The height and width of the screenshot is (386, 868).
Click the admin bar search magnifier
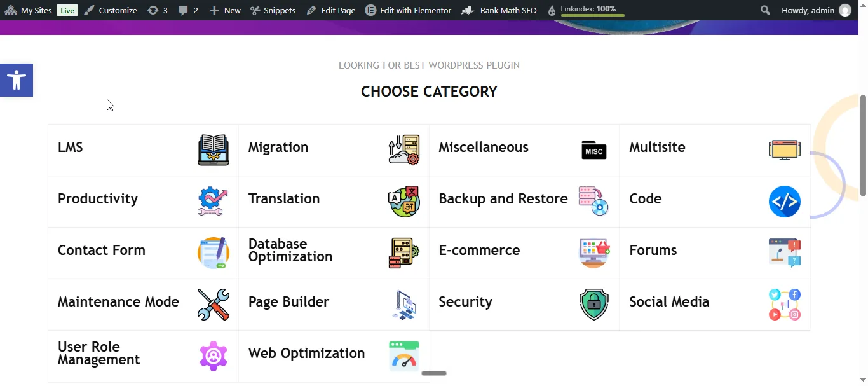[765, 10]
